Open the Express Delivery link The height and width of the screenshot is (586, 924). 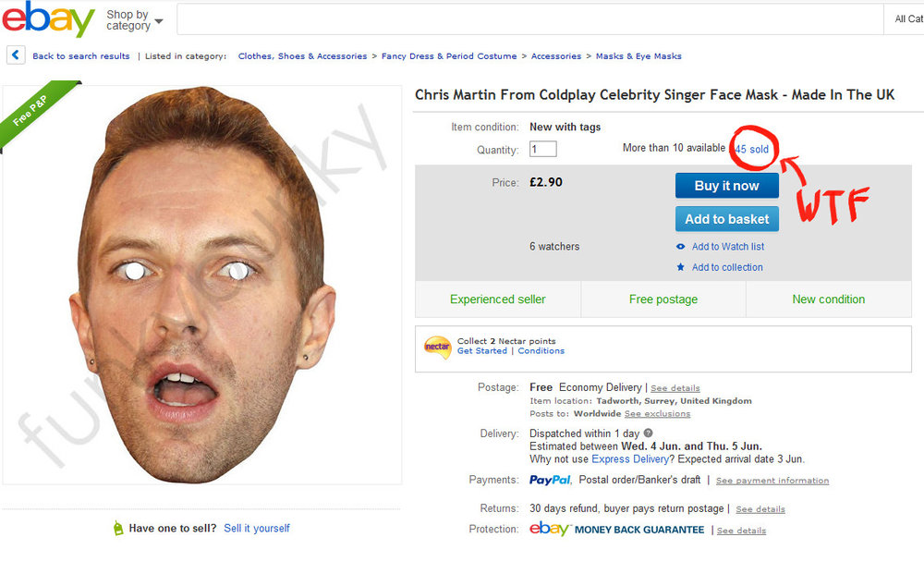(630, 459)
